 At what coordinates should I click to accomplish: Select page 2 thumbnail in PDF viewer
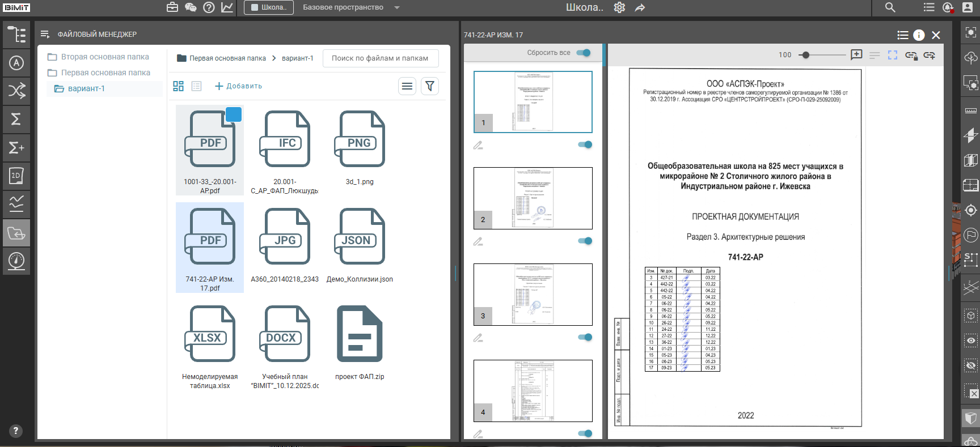[x=533, y=198]
